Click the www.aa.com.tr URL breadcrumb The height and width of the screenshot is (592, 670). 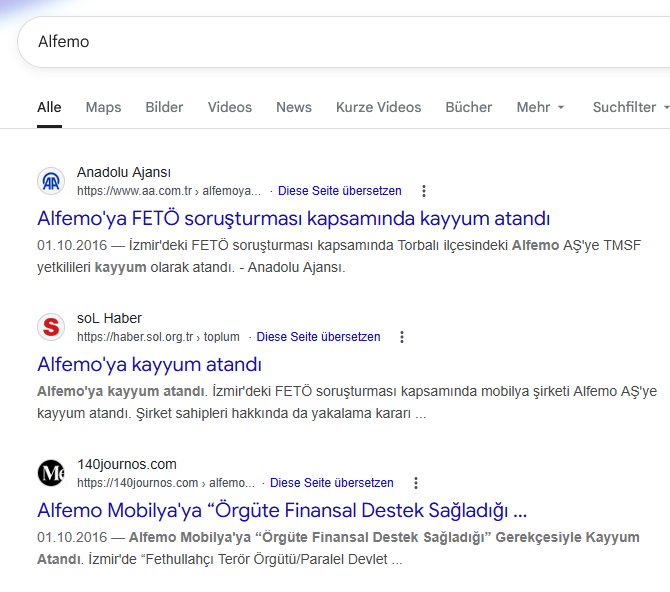click(169, 191)
